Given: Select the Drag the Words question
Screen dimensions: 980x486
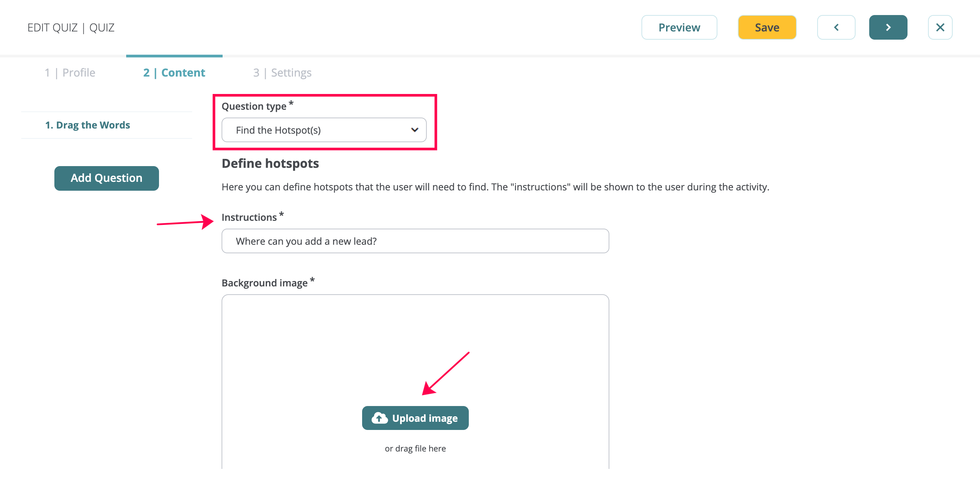Looking at the screenshot, I should [88, 125].
